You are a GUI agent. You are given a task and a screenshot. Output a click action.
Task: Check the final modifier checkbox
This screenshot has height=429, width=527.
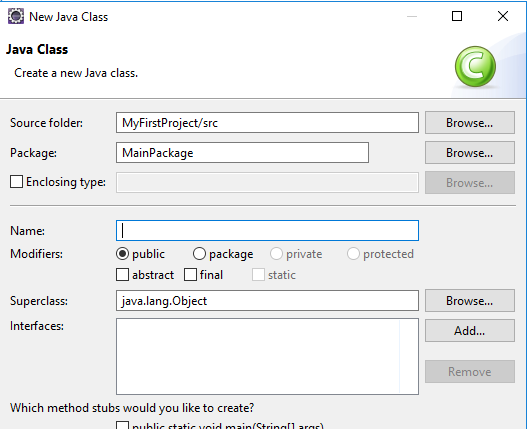click(x=190, y=275)
